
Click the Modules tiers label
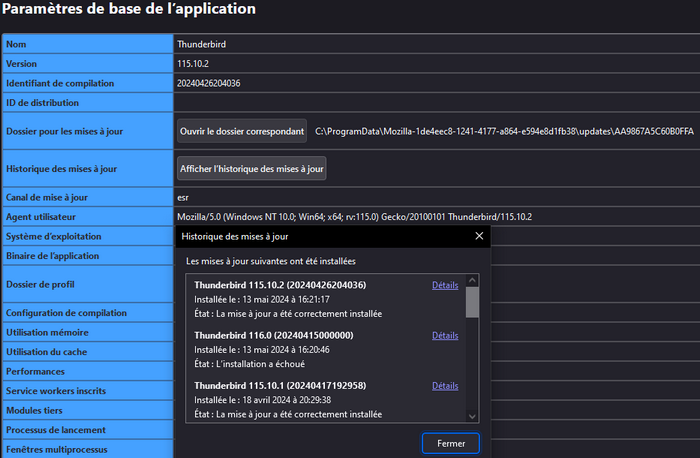pyautogui.click(x=34, y=411)
